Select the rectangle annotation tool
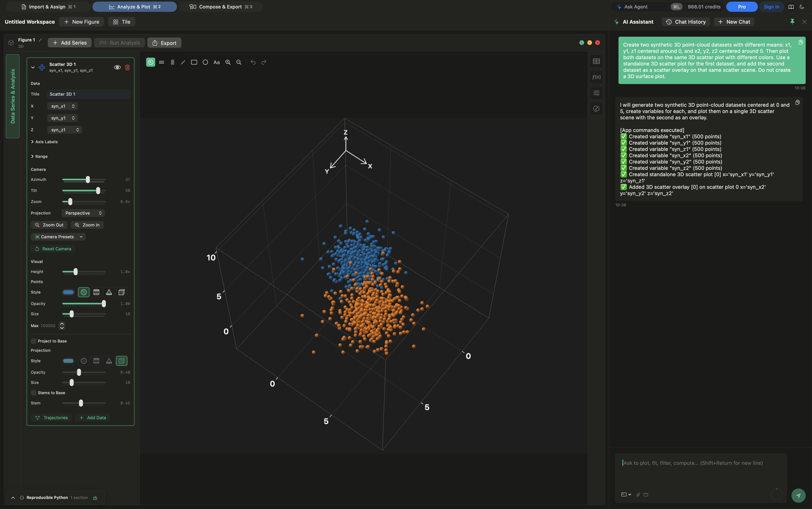Screen dimensions: 812x509 click(194, 62)
